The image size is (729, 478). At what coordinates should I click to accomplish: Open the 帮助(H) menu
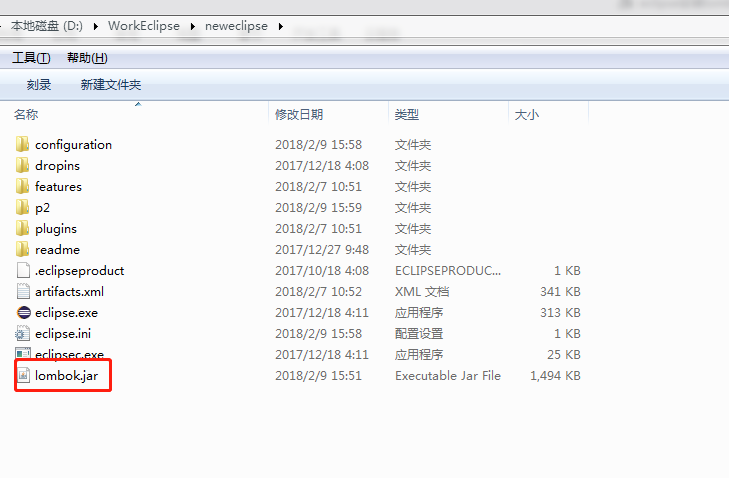tap(87, 58)
